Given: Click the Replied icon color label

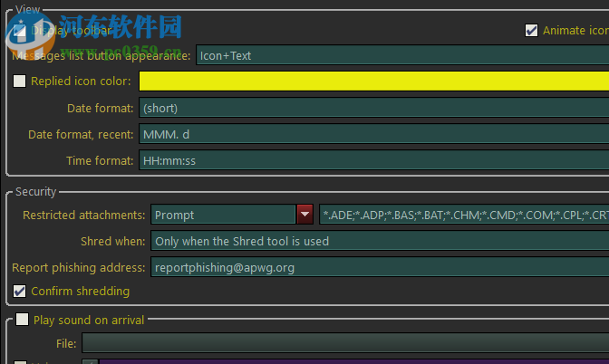Looking at the screenshot, I should point(81,81).
